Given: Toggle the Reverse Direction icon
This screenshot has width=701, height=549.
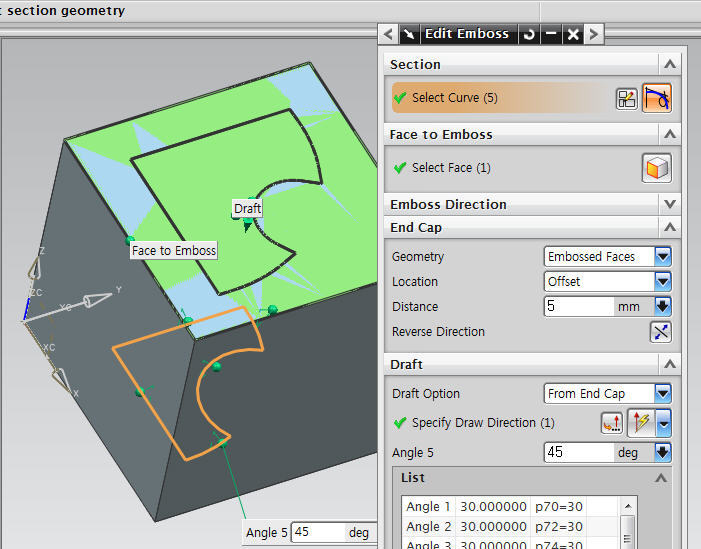Looking at the screenshot, I should coord(661,332).
